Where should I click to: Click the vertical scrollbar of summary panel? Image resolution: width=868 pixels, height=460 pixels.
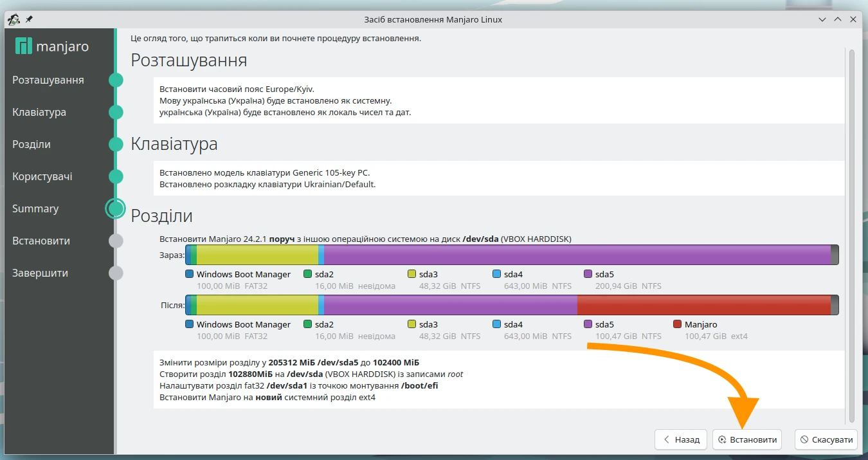852,235
